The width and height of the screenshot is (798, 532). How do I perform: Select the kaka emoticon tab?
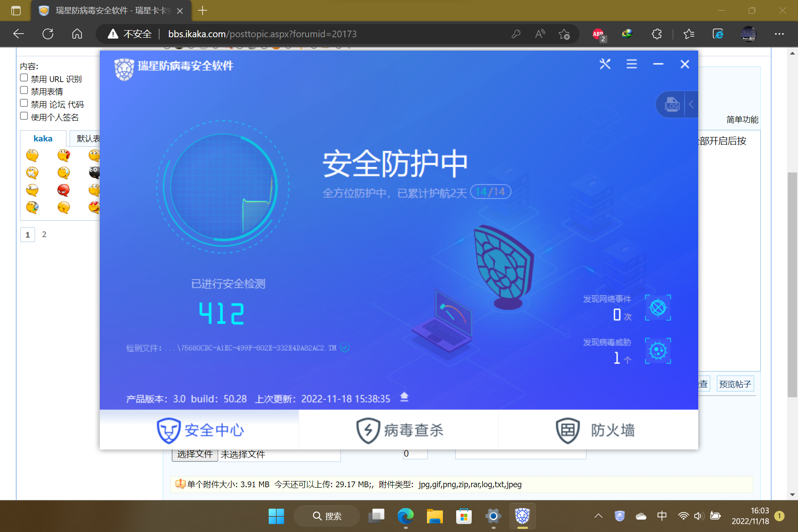coord(43,139)
